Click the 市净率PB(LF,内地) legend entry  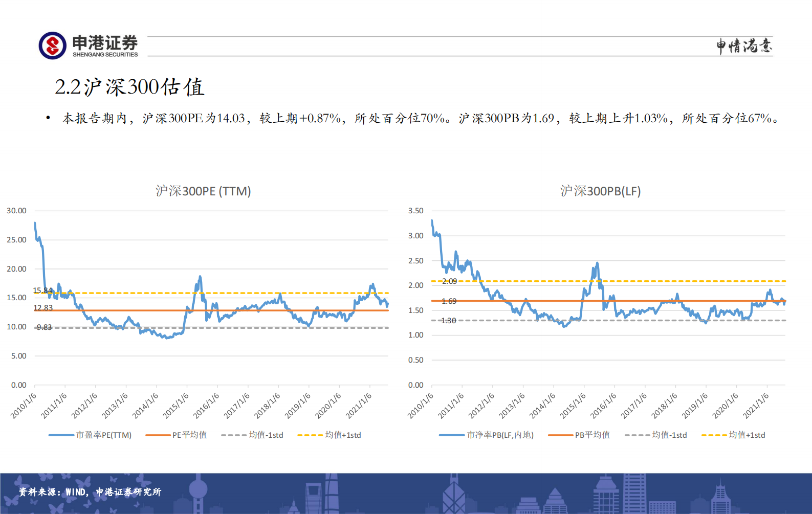pyautogui.click(x=487, y=435)
